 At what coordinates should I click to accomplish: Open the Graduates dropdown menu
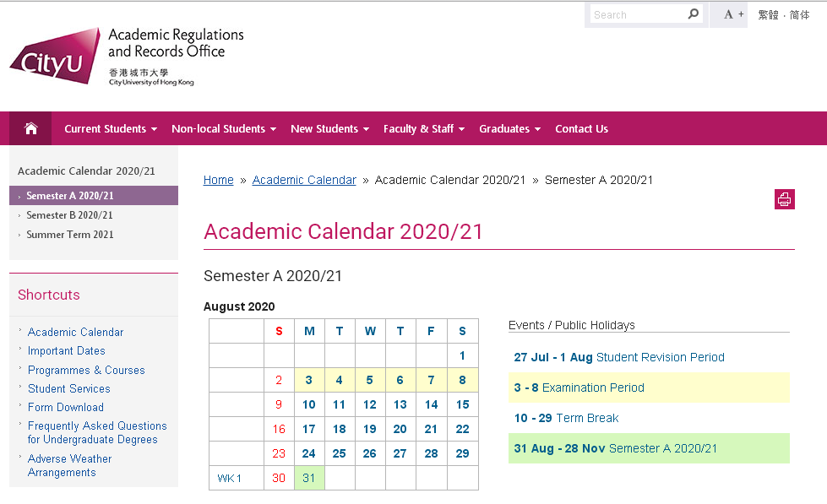pyautogui.click(x=509, y=128)
